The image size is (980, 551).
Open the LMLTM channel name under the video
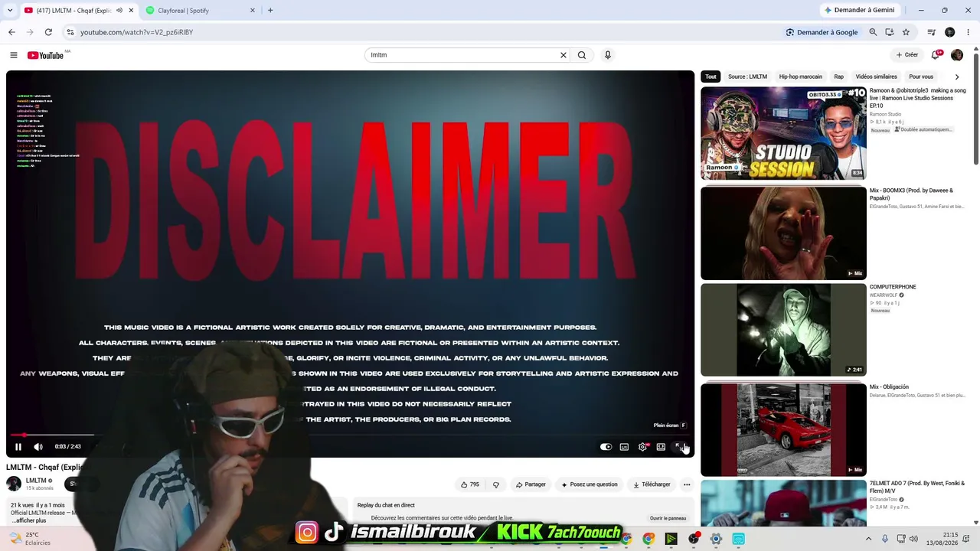coord(36,481)
